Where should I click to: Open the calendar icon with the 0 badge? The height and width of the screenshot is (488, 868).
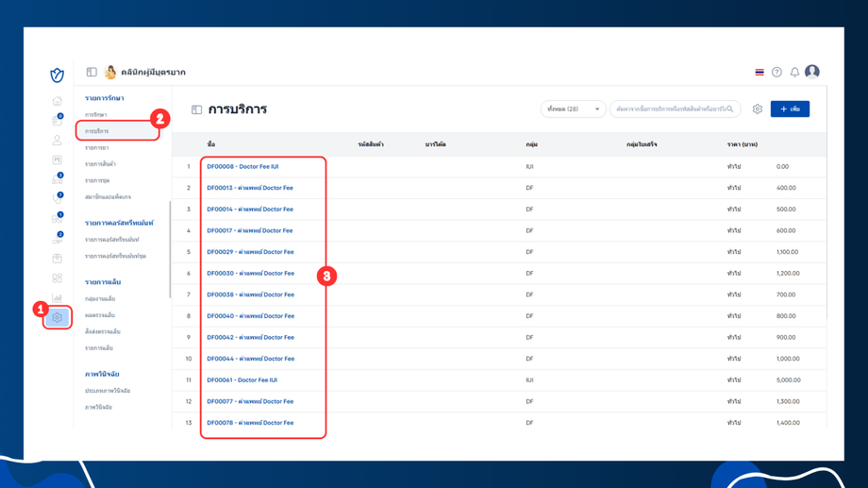click(x=57, y=120)
